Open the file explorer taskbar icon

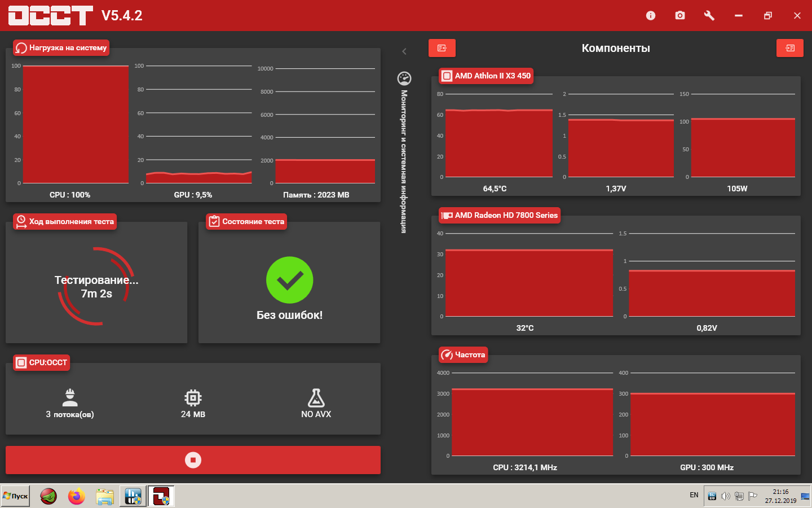(105, 496)
